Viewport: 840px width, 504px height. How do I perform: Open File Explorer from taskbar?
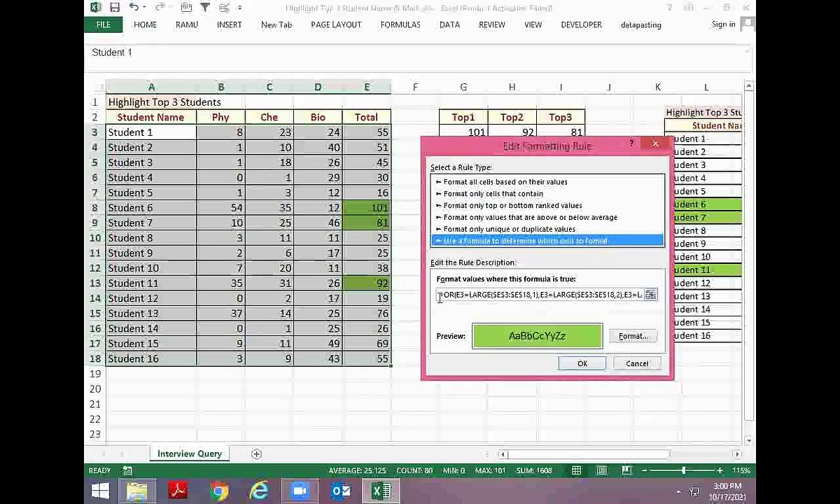click(x=138, y=491)
